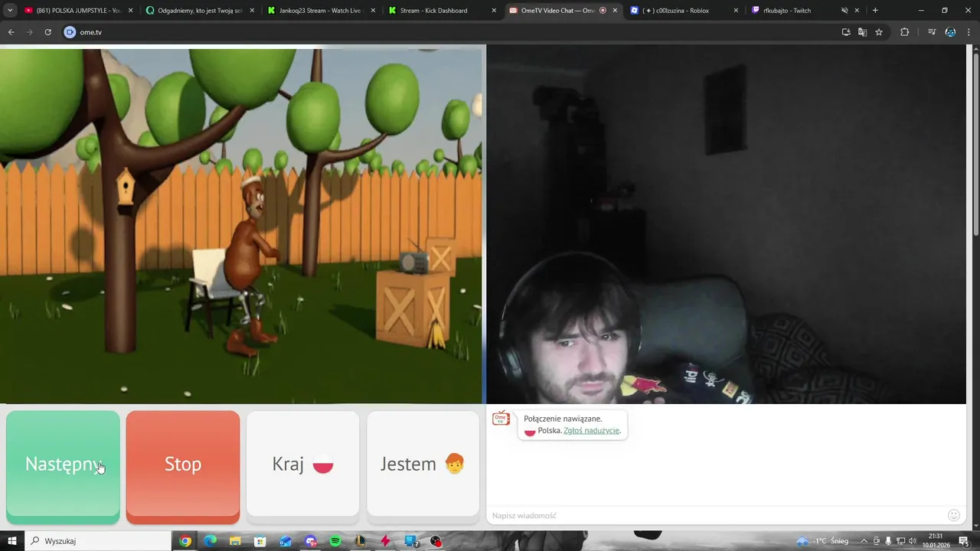Open the browser extensions menu
This screenshot has width=980, height=551.
(x=904, y=32)
